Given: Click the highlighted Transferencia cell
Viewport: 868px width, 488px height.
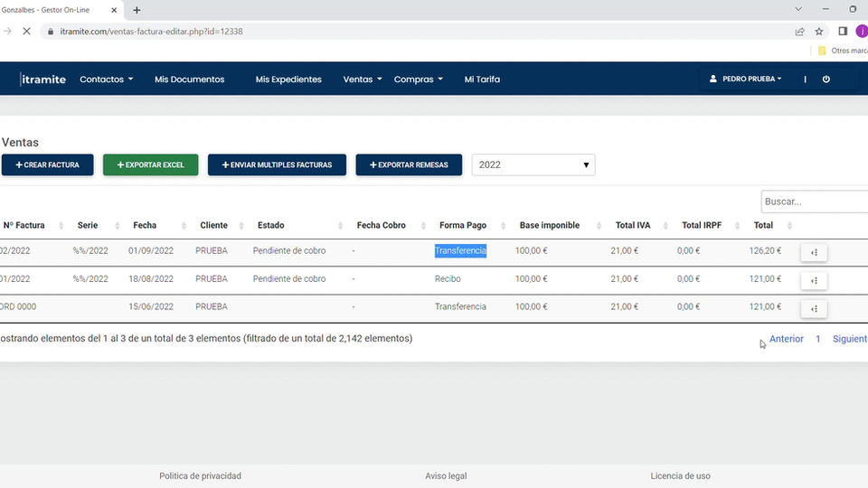Looking at the screenshot, I should click(460, 250).
